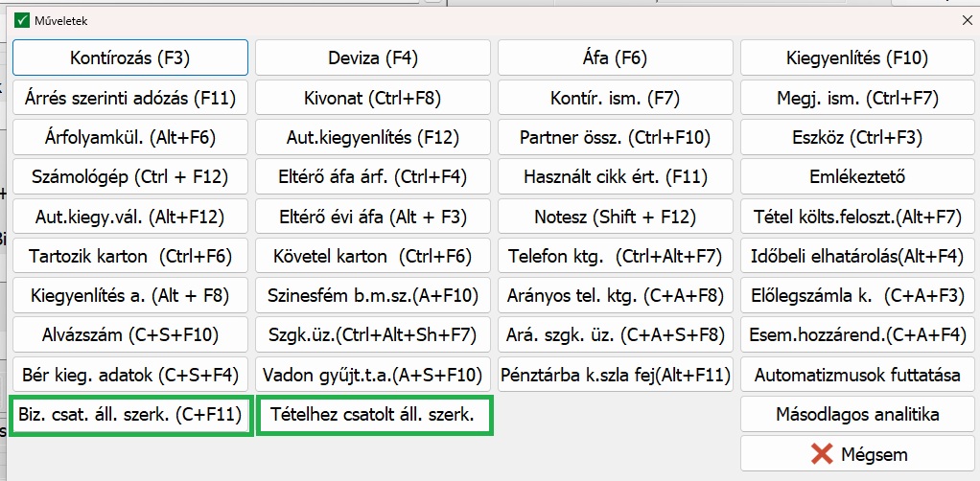Cancel with the Mégsem button

coord(857,454)
